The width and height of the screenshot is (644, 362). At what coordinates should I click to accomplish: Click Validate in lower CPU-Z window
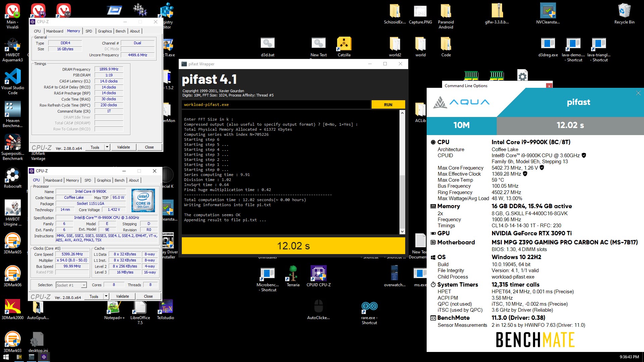pos(122,296)
